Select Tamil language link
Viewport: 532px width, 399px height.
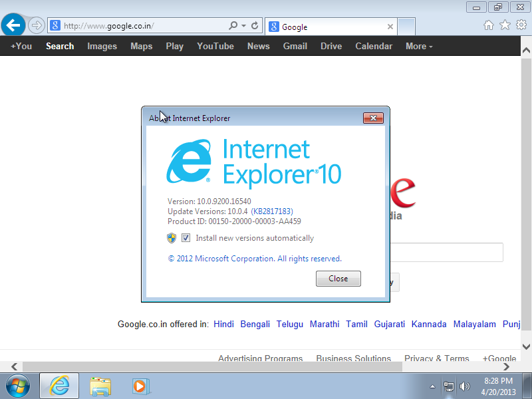356,324
